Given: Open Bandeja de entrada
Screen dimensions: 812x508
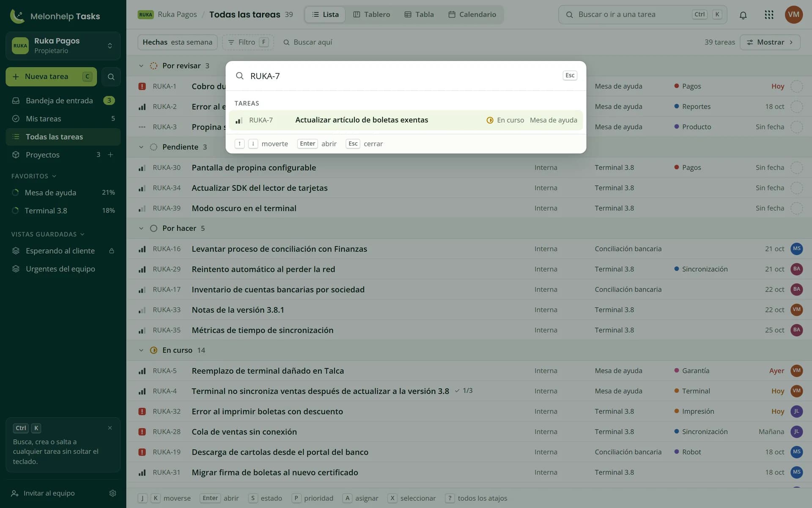Looking at the screenshot, I should 63,100.
